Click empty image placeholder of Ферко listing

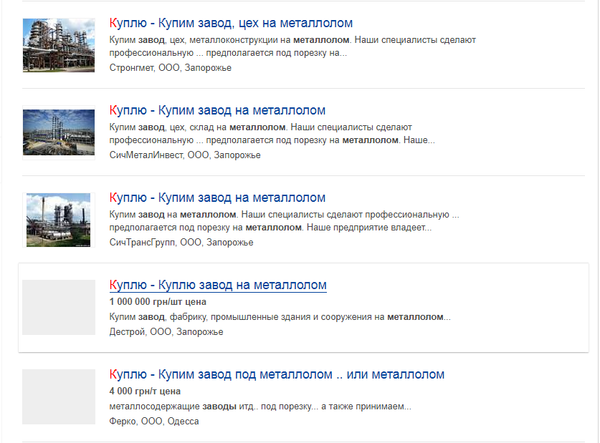coord(59,397)
